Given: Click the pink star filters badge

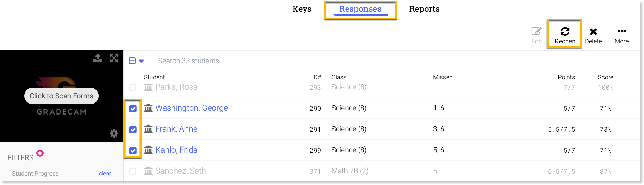Looking at the screenshot, I should pyautogui.click(x=40, y=153).
